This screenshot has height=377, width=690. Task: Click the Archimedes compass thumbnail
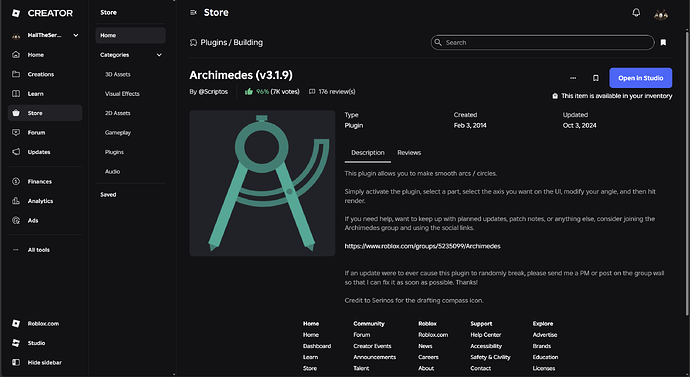(262, 183)
